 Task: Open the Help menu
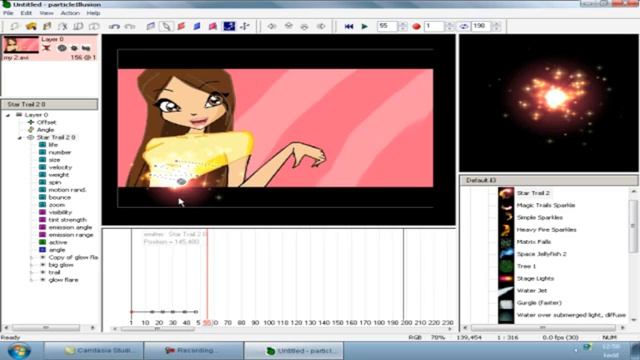click(x=93, y=13)
